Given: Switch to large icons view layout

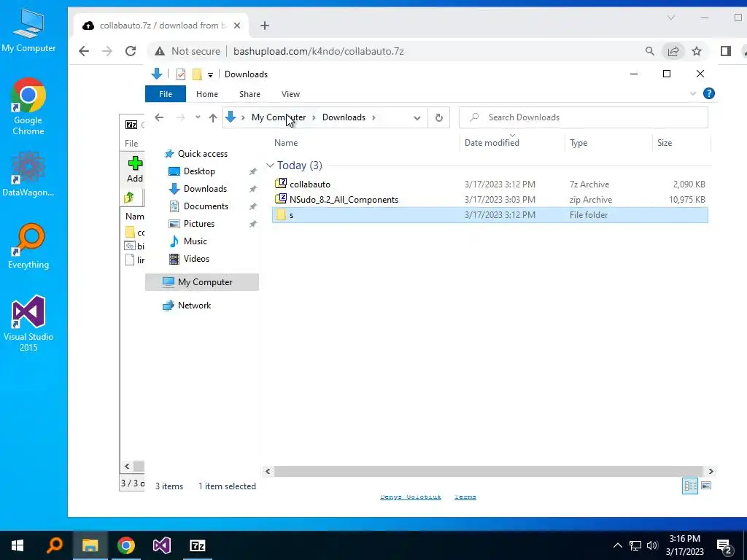Looking at the screenshot, I should (706, 486).
